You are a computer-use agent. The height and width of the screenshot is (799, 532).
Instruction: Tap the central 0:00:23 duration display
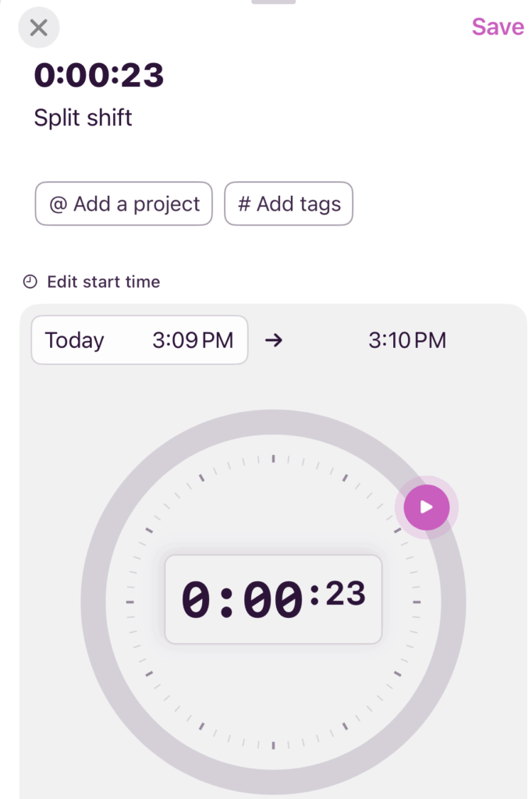tap(273, 599)
